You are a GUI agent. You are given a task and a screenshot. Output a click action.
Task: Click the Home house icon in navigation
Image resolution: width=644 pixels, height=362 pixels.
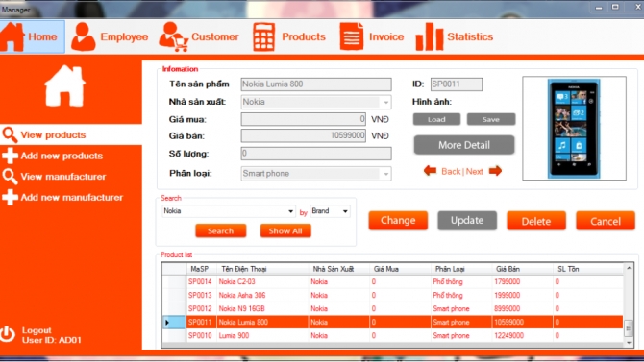[12, 36]
